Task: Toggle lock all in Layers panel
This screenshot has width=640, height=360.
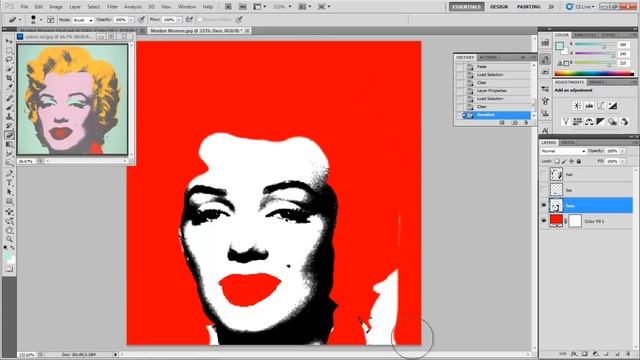Action: pos(578,162)
